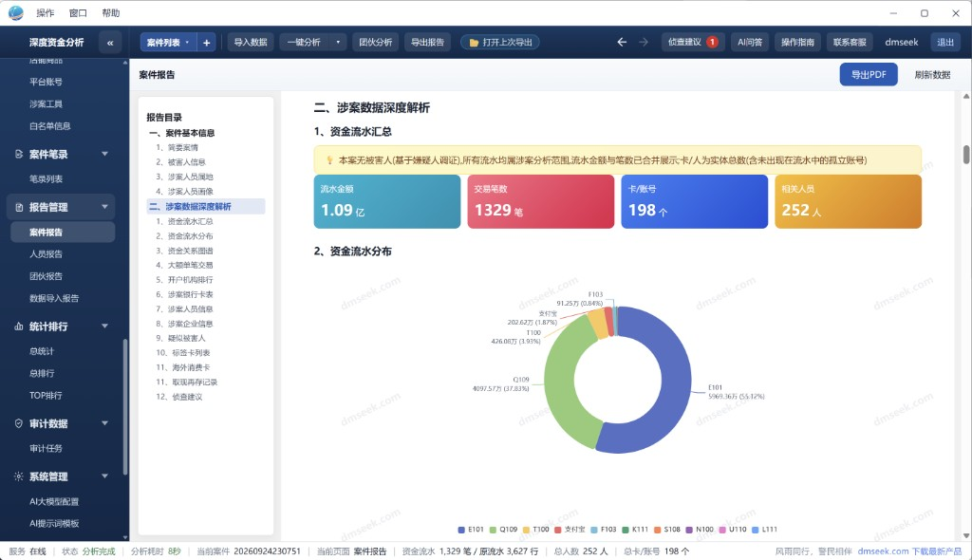Click the lightbulb tip icon in notice

click(329, 160)
